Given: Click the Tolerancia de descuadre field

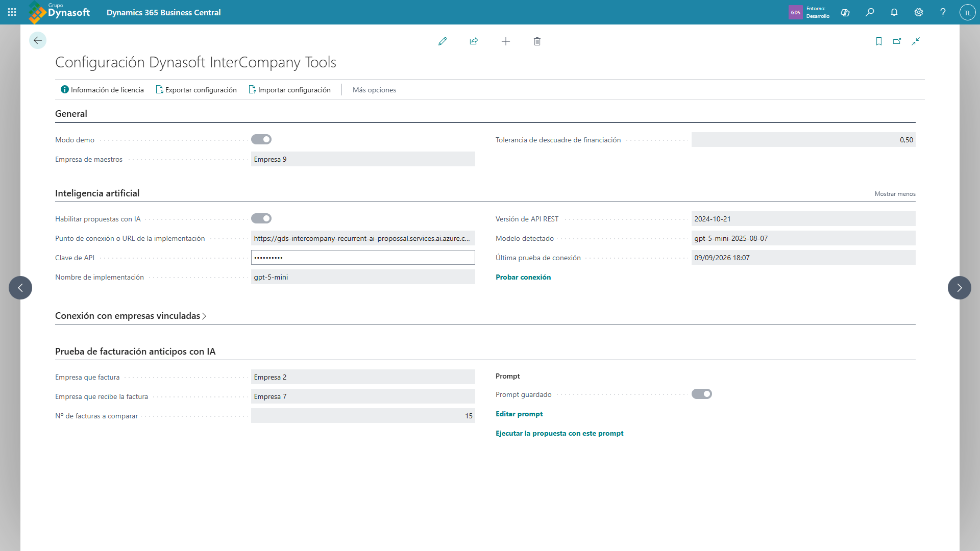Looking at the screenshot, I should tap(803, 140).
